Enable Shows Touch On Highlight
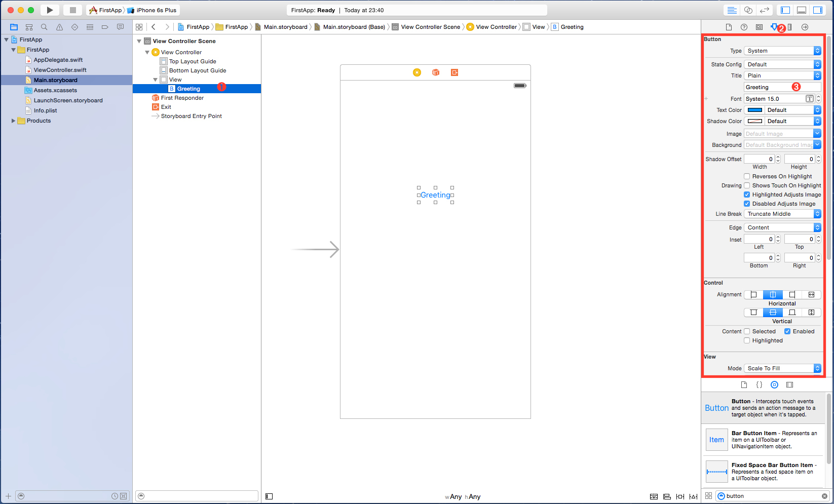This screenshot has height=504, width=834. point(747,185)
